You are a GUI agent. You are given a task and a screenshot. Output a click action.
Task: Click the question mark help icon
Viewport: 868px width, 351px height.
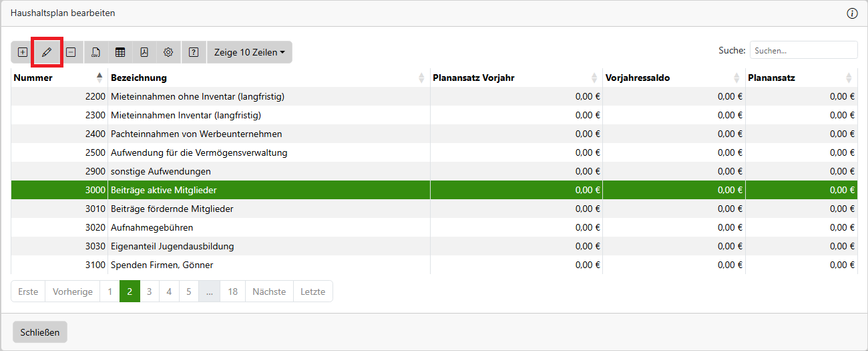pos(194,52)
